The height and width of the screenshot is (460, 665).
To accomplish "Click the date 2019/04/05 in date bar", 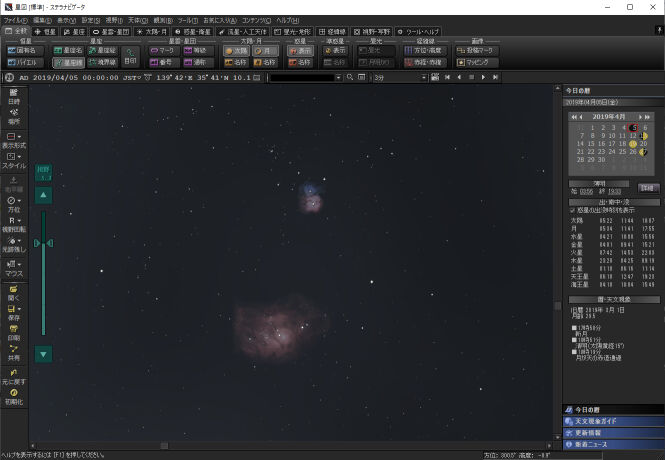I will point(56,78).
